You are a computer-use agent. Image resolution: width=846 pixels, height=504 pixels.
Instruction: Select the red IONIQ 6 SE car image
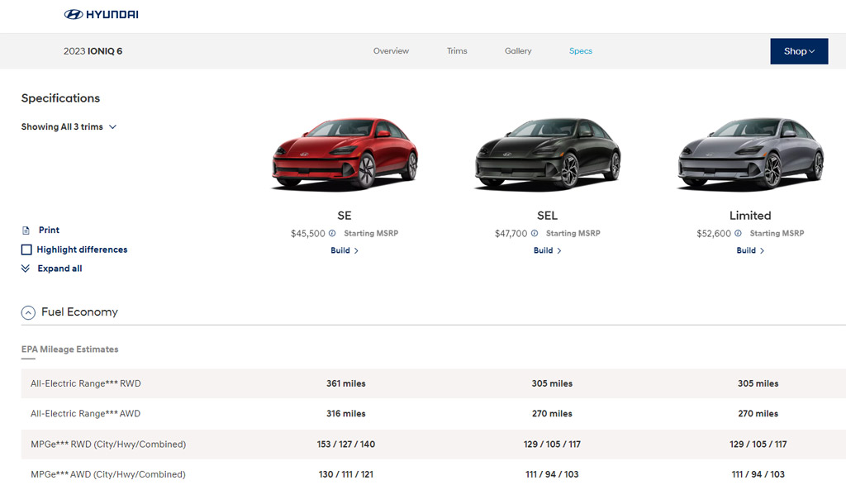345,155
